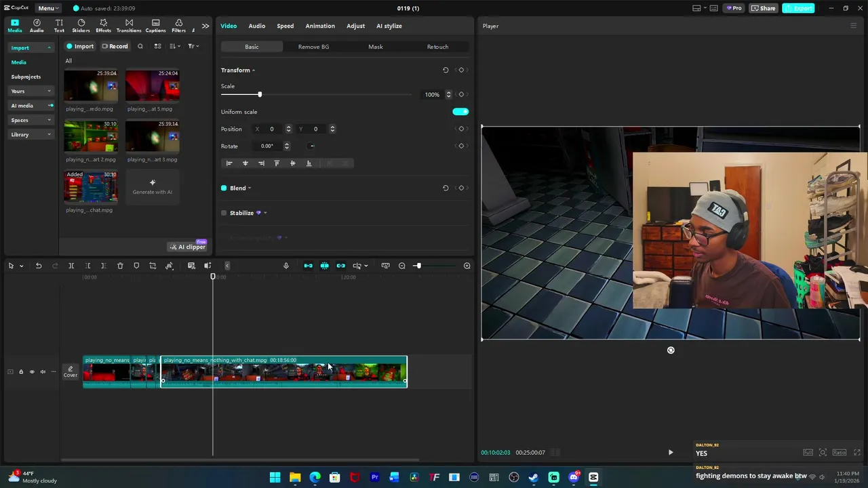Add a keyframe for Scale
868x488 pixels.
(461, 94)
